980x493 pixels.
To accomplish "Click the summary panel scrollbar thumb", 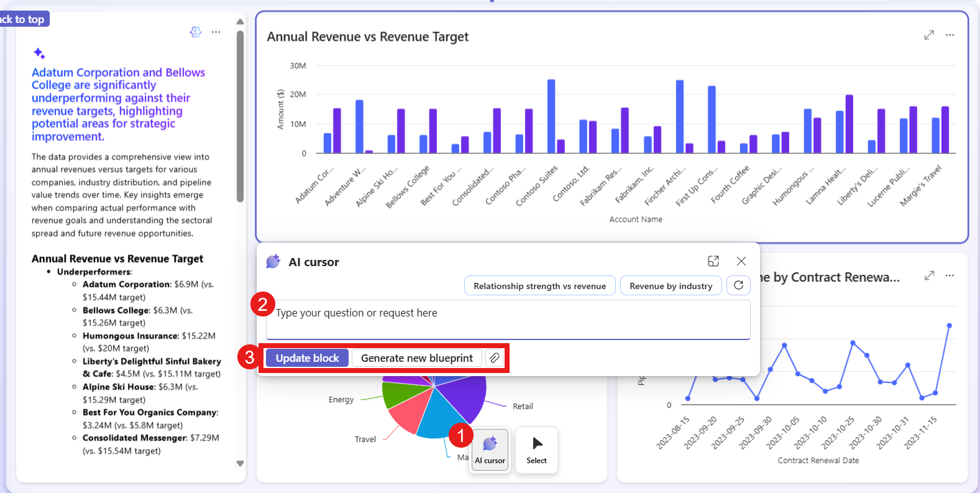I will pos(240,116).
